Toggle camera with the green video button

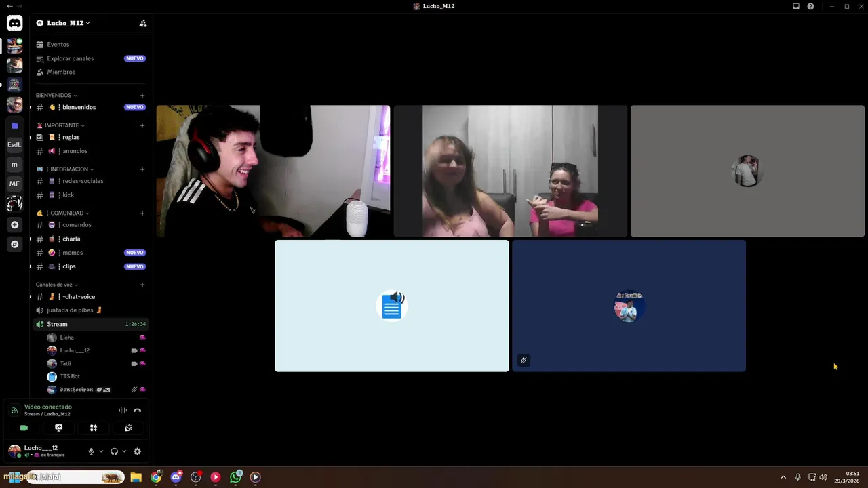point(24,428)
